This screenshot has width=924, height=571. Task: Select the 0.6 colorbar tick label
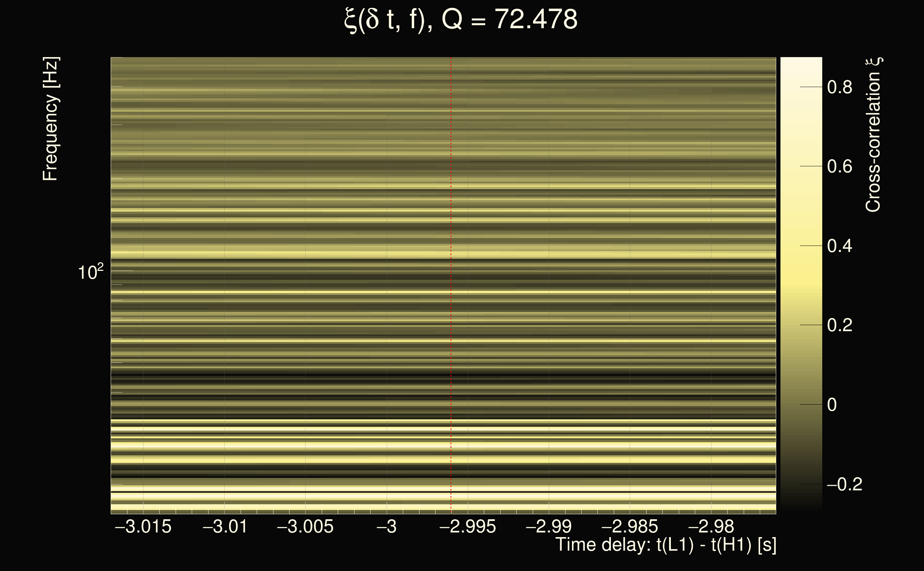839,167
